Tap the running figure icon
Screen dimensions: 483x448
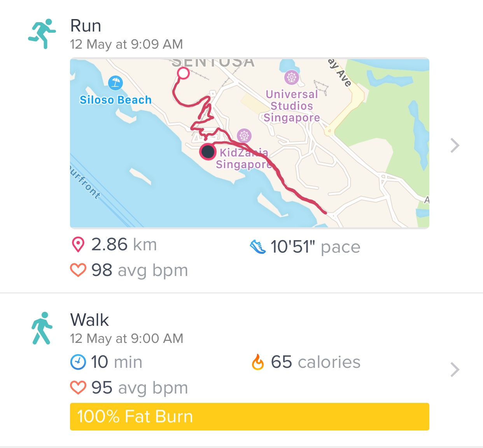pyautogui.click(x=42, y=33)
